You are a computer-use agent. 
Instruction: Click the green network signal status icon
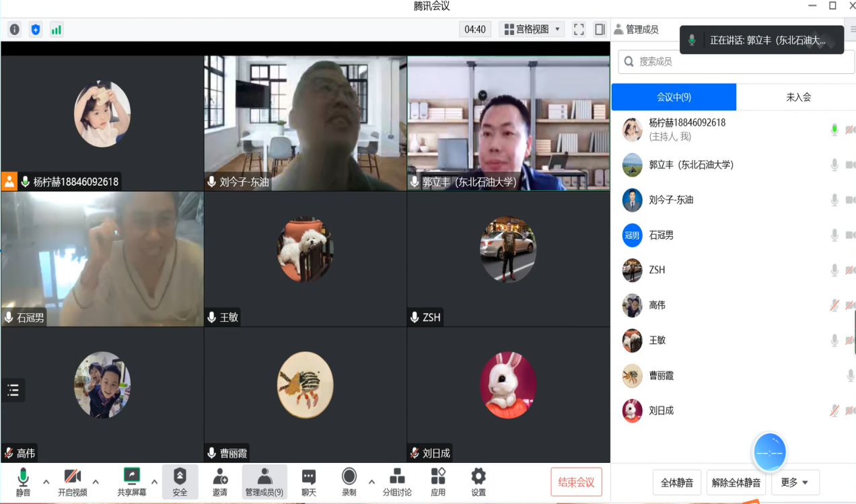[x=57, y=30]
